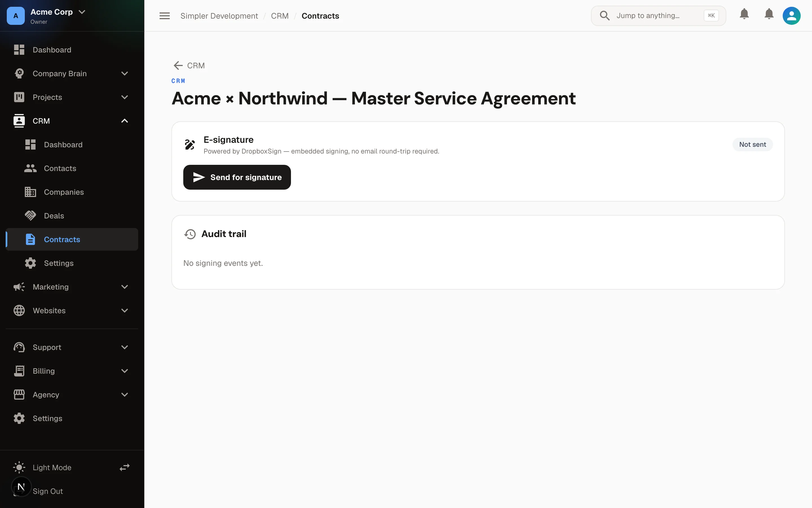Expand the Billing section
Viewport: 812px width, 508px height.
pos(125,371)
